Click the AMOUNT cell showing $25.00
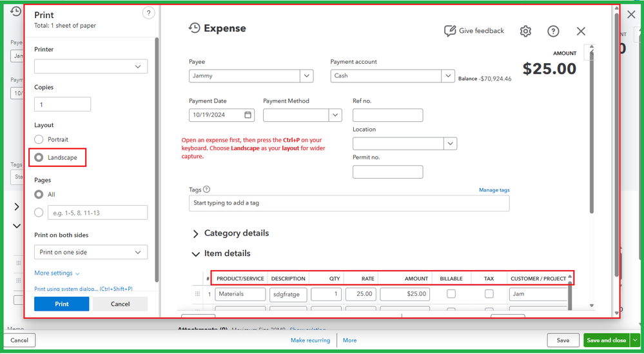Image resolution: width=644 pixels, height=354 pixels. [x=405, y=295]
